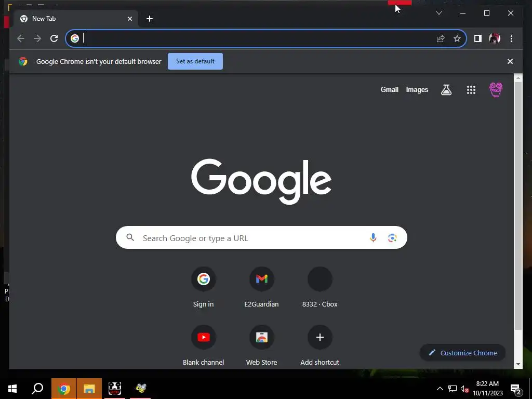Viewport: 532px width, 399px height.
Task: Click the magnifier icon in Google search box
Action: pos(130,237)
